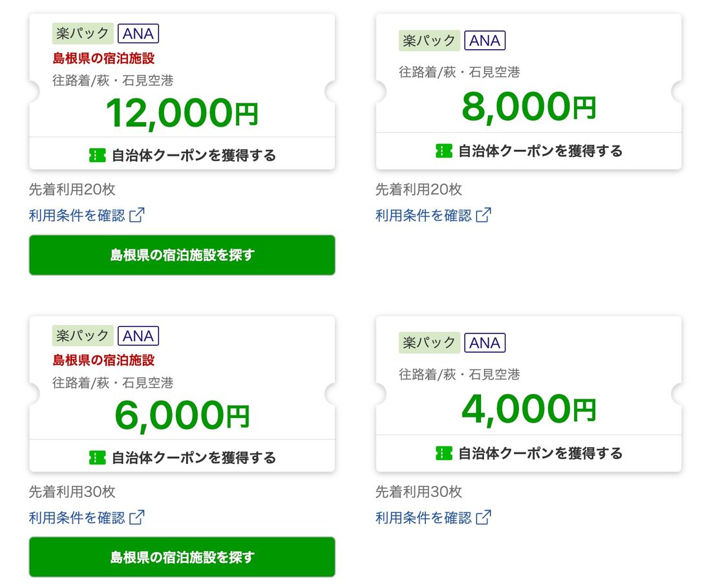Screen dimensions: 711x588
Task: Click the external-link icon under the 4,000円 coupon
Action: (483, 518)
